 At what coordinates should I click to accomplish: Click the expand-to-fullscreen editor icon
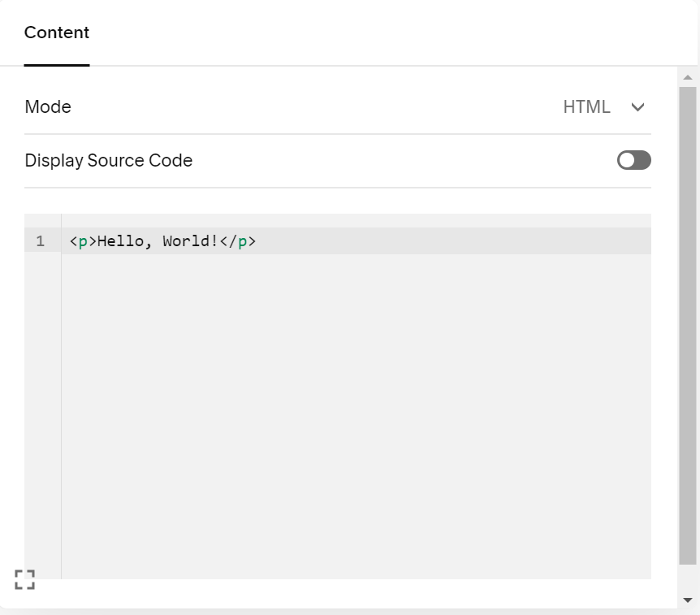pos(24,579)
